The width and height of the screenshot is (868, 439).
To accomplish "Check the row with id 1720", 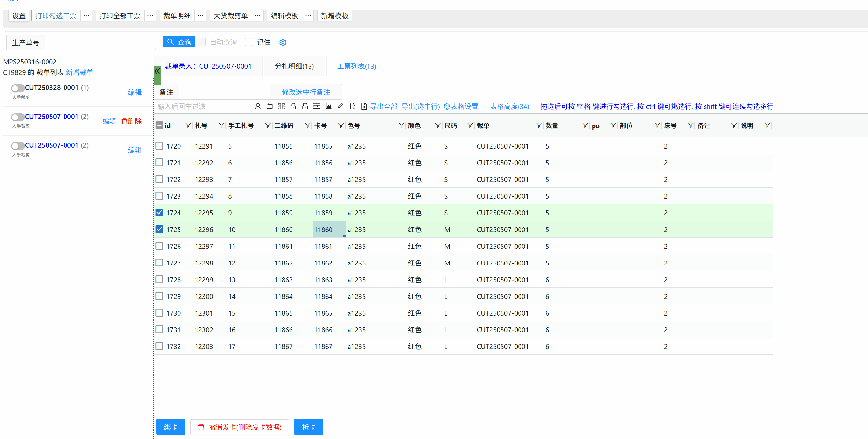I will (x=160, y=146).
